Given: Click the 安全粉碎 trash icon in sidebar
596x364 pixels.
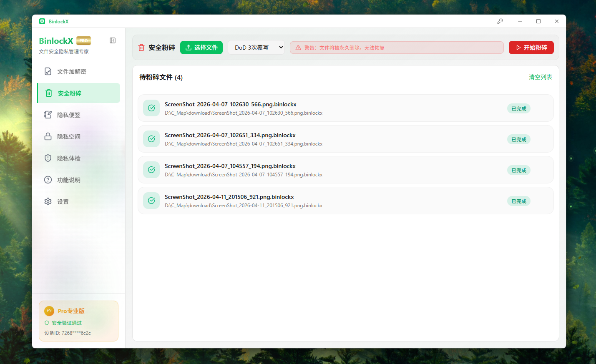Looking at the screenshot, I should point(49,93).
